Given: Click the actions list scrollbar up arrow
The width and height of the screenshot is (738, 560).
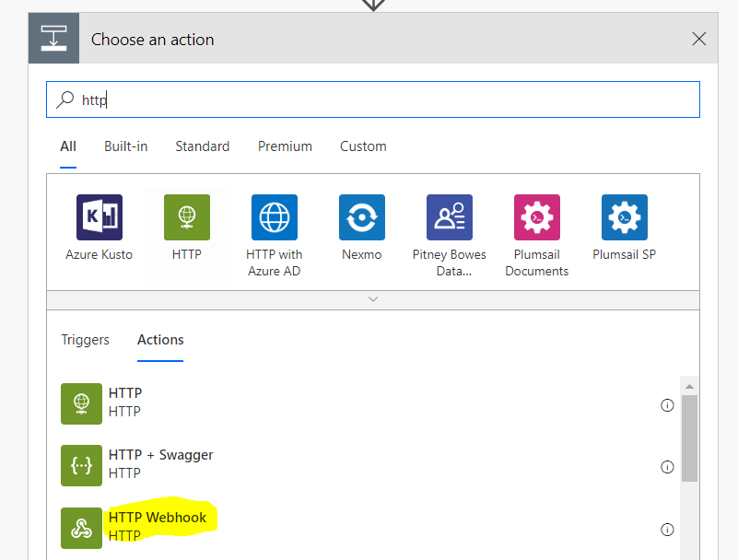Looking at the screenshot, I should coord(689,386).
